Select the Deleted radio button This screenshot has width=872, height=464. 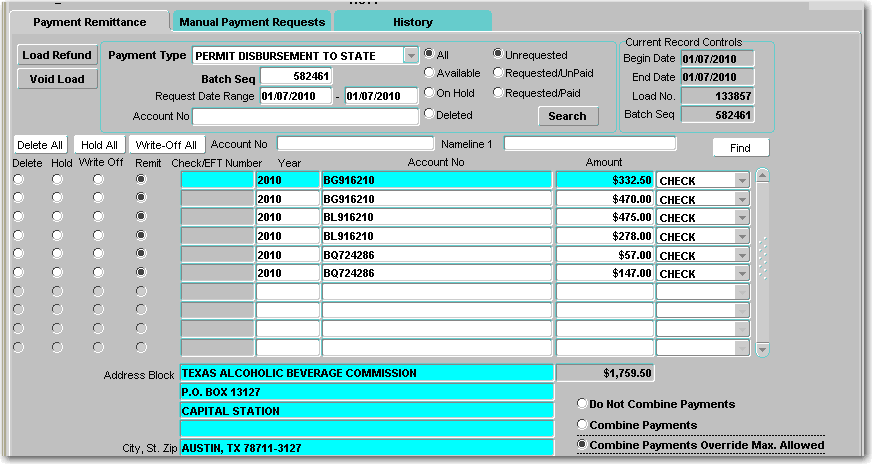point(429,113)
